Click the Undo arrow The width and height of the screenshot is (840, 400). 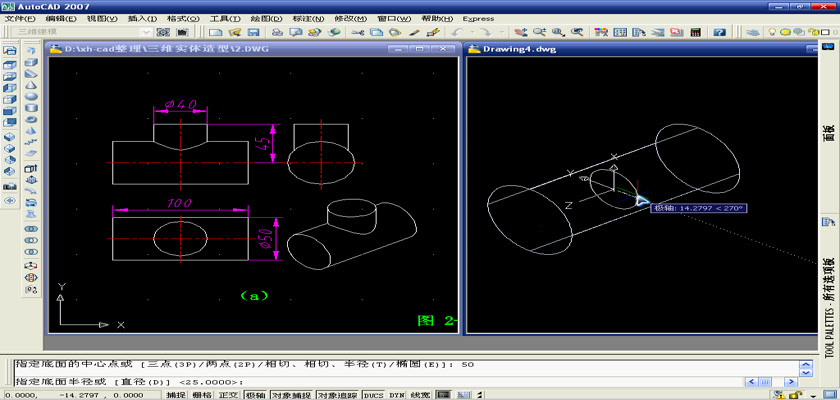pos(456,32)
